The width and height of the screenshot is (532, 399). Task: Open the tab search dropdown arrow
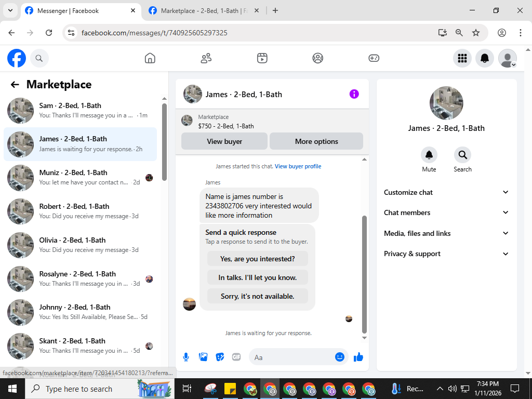(10, 10)
